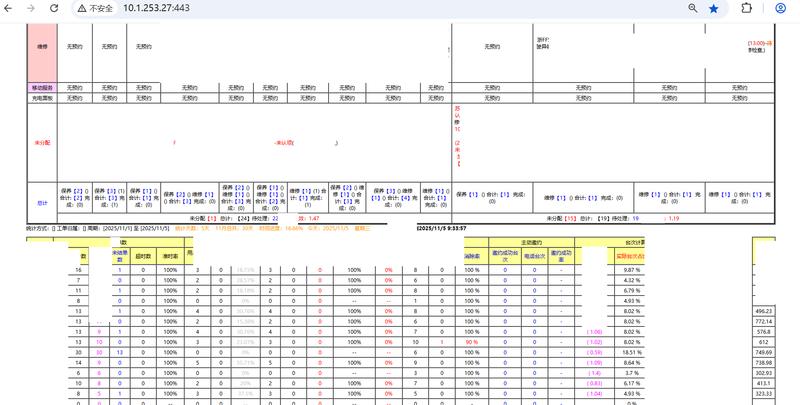Screen dimensions: 800x405
Task: Click the 4.32 % percentage cell
Action: pos(632,280)
